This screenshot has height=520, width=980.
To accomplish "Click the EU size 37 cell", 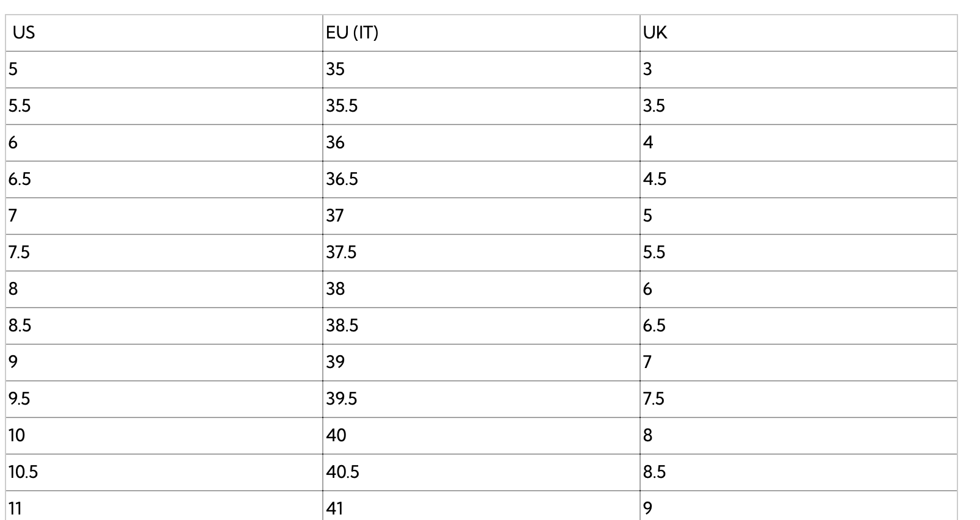I will click(335, 216).
